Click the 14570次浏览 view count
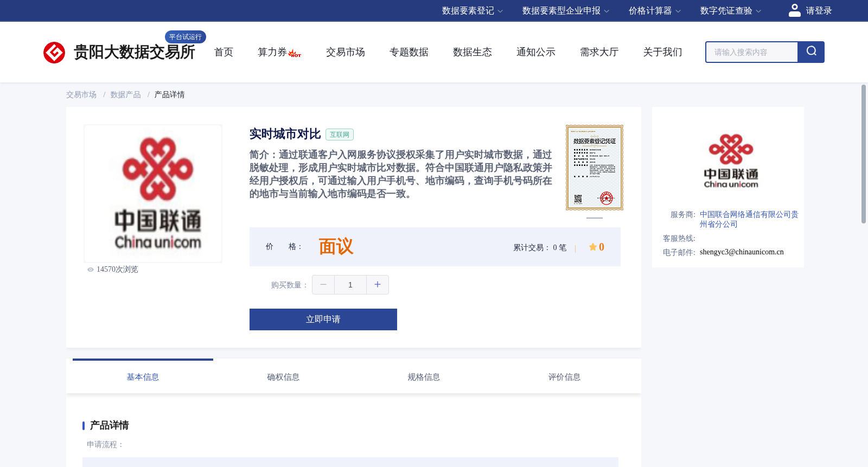 (x=117, y=270)
